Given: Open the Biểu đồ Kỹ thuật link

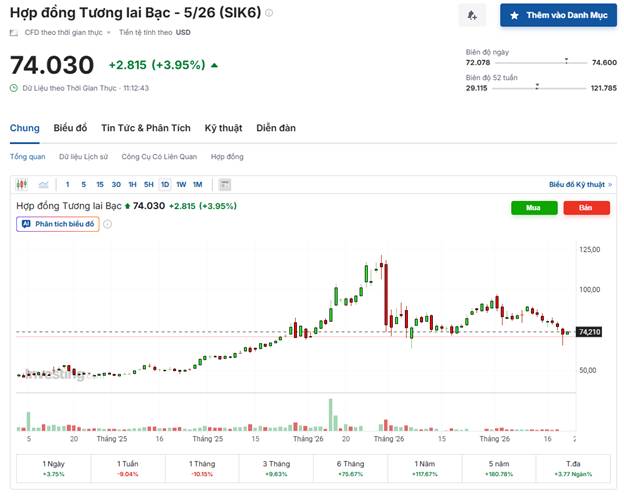Looking at the screenshot, I should click(581, 184).
